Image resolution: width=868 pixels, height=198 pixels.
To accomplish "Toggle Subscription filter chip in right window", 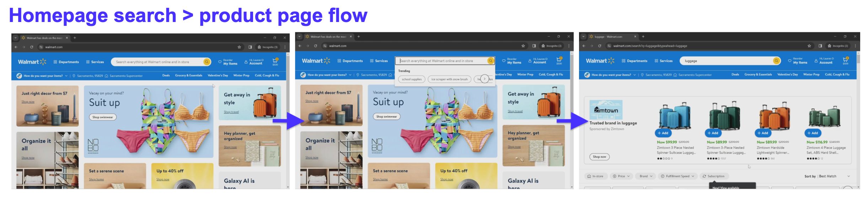I will coord(713,176).
